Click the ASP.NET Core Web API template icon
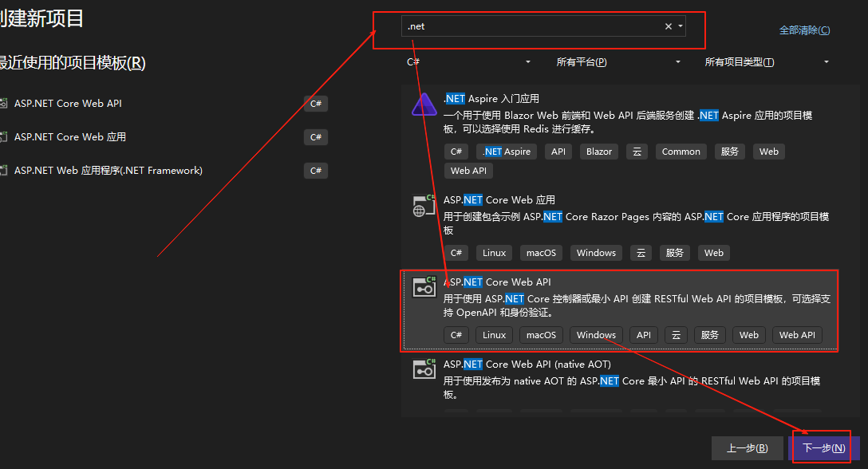The image size is (868, 469). click(424, 287)
